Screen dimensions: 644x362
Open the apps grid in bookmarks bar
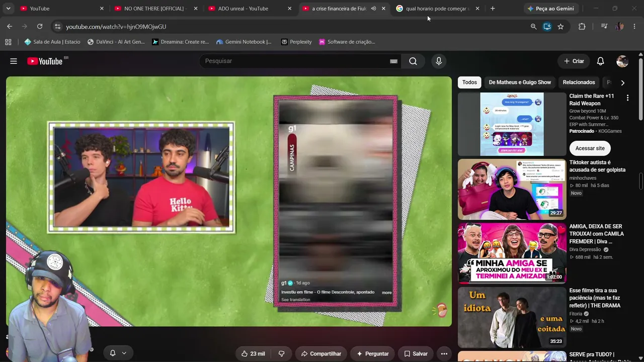click(8, 42)
